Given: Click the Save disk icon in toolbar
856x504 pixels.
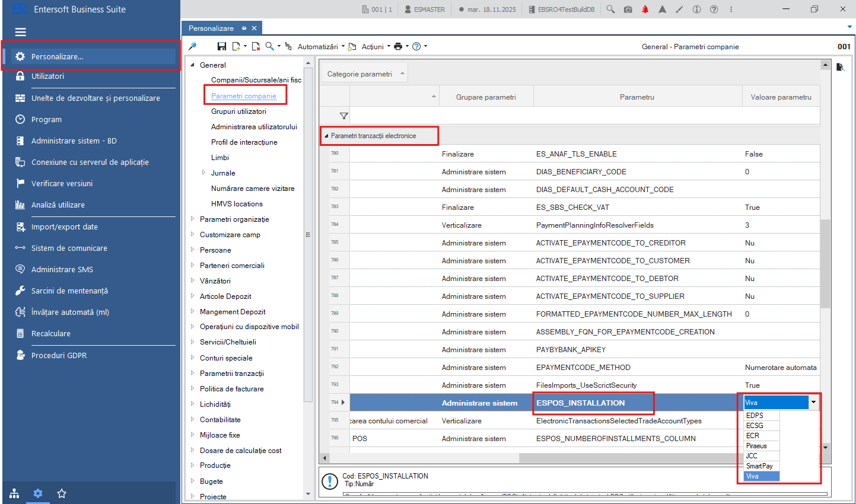Looking at the screenshot, I should click(x=222, y=46).
